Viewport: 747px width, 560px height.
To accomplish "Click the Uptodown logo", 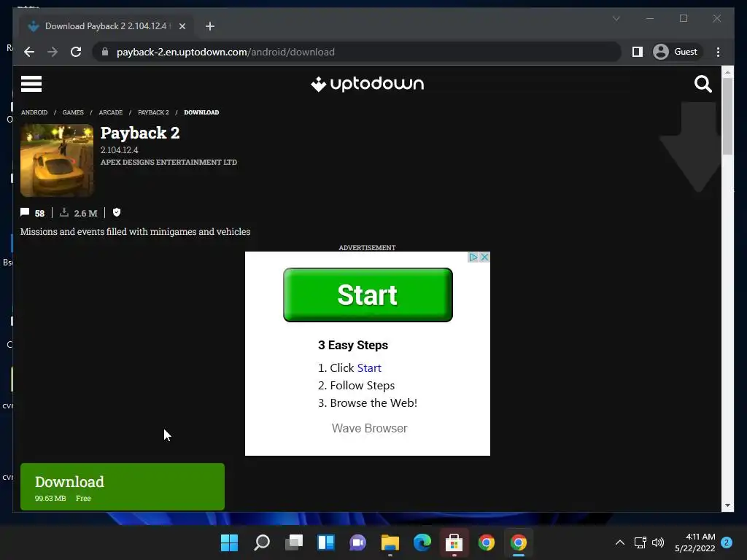I will 367,84.
